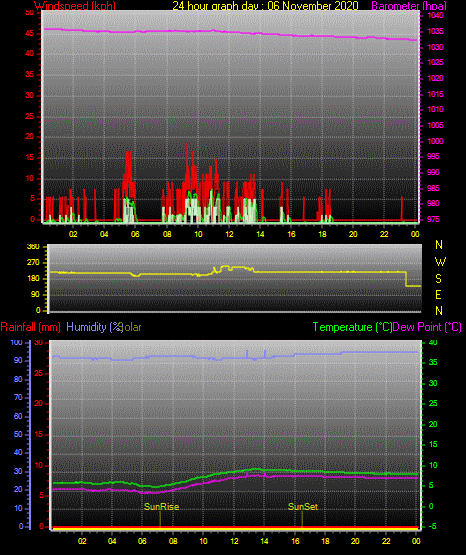Screen dimensions: 466x555
Task: Click hour 04 under the bottom temperature chart
Action: [x=112, y=541]
